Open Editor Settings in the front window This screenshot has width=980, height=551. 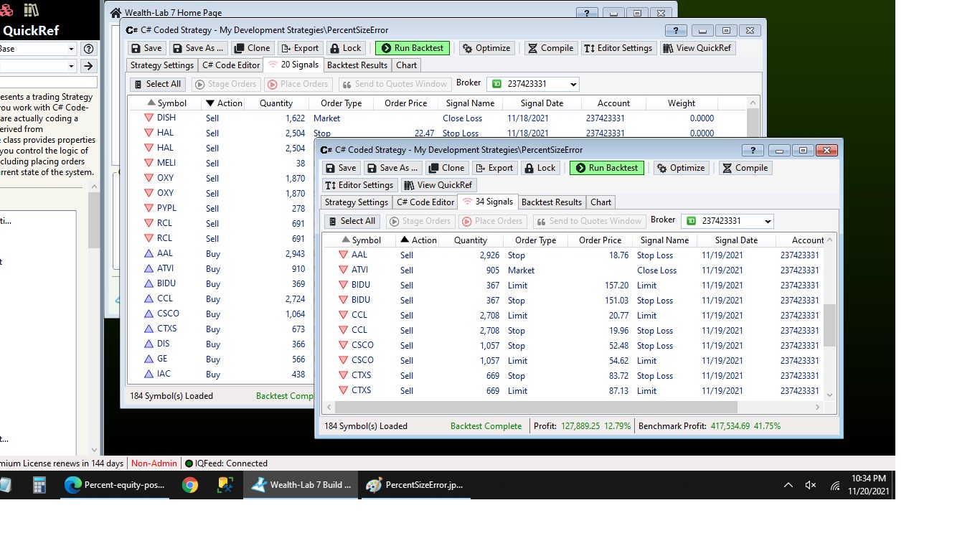pos(359,185)
